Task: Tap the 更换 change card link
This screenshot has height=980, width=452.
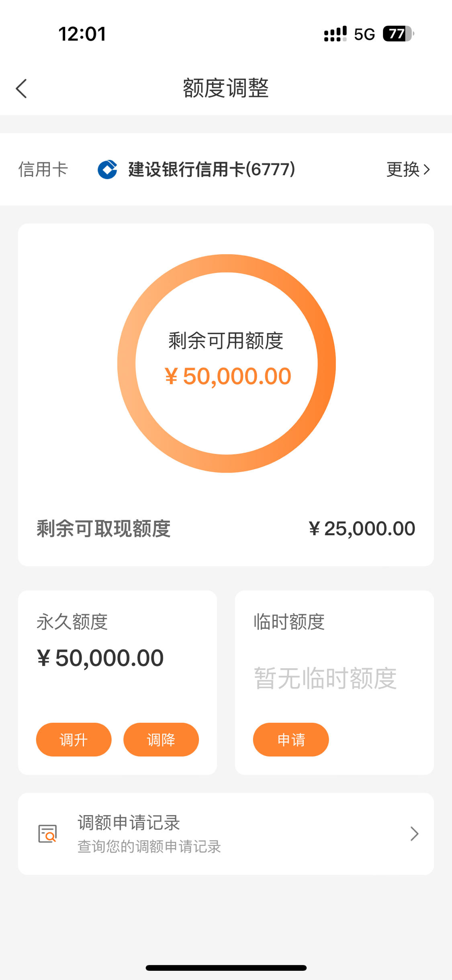Action: (x=408, y=169)
